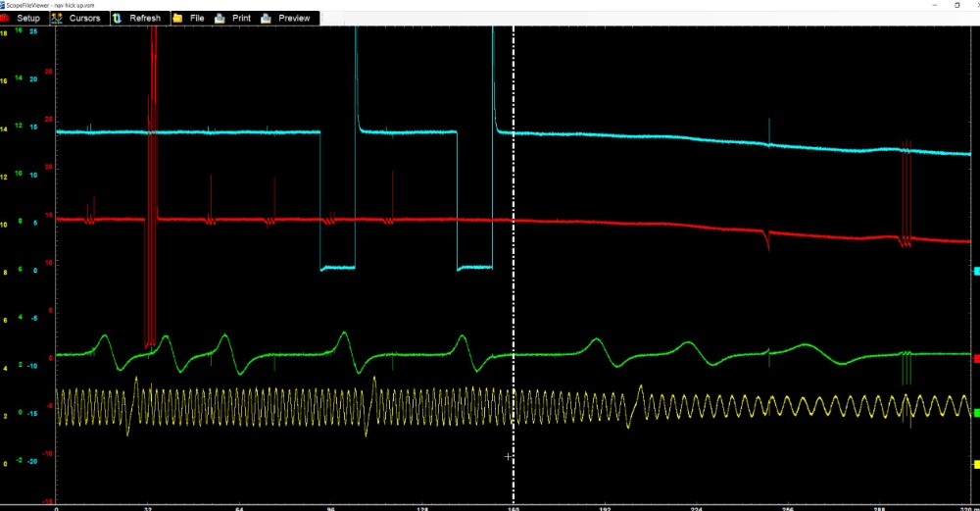The height and width of the screenshot is (511, 980).
Task: Click the green channel marker on right edge
Action: (x=975, y=413)
